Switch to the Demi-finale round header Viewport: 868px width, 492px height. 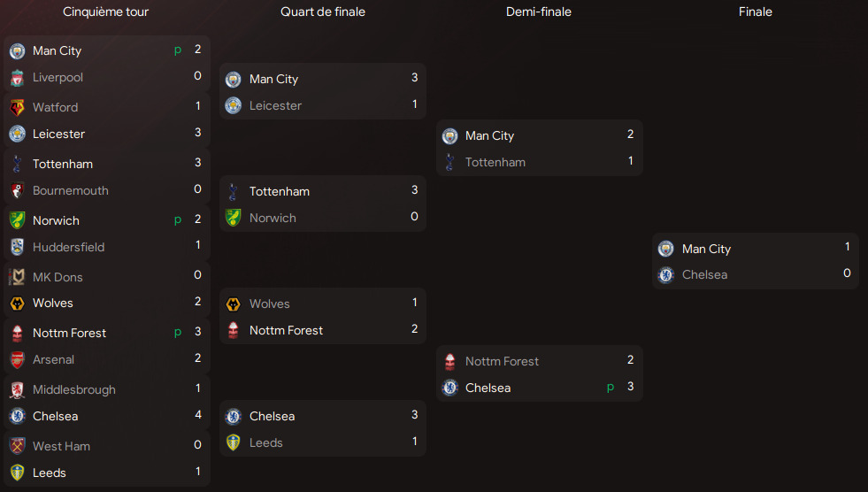pyautogui.click(x=539, y=12)
